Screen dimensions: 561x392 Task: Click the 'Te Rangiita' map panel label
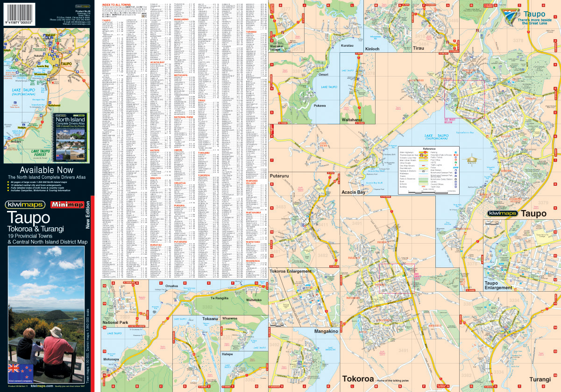(x=219, y=298)
